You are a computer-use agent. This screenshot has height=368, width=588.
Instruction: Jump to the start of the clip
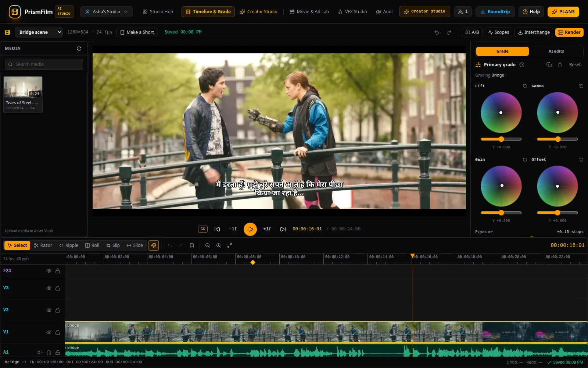tap(217, 229)
